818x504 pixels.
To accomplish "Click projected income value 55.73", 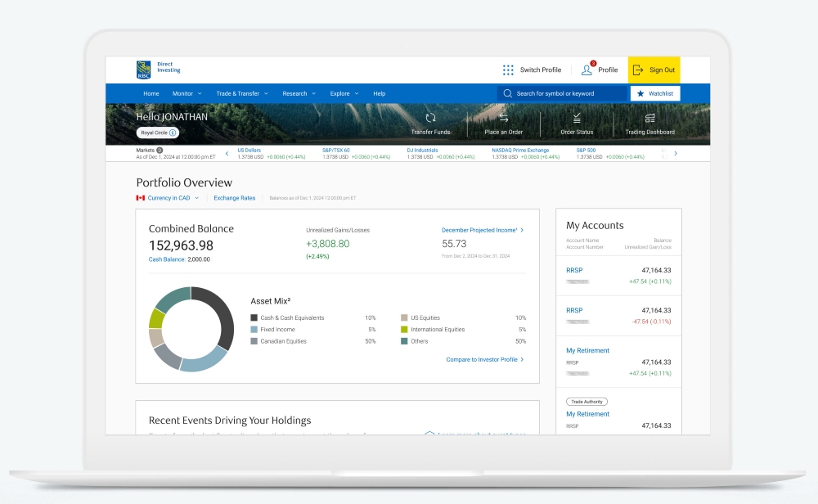I will tap(454, 244).
